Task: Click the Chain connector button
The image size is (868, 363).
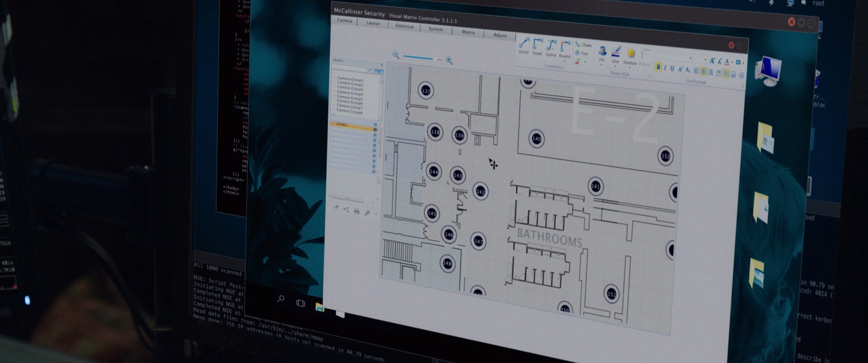Action: (583, 45)
